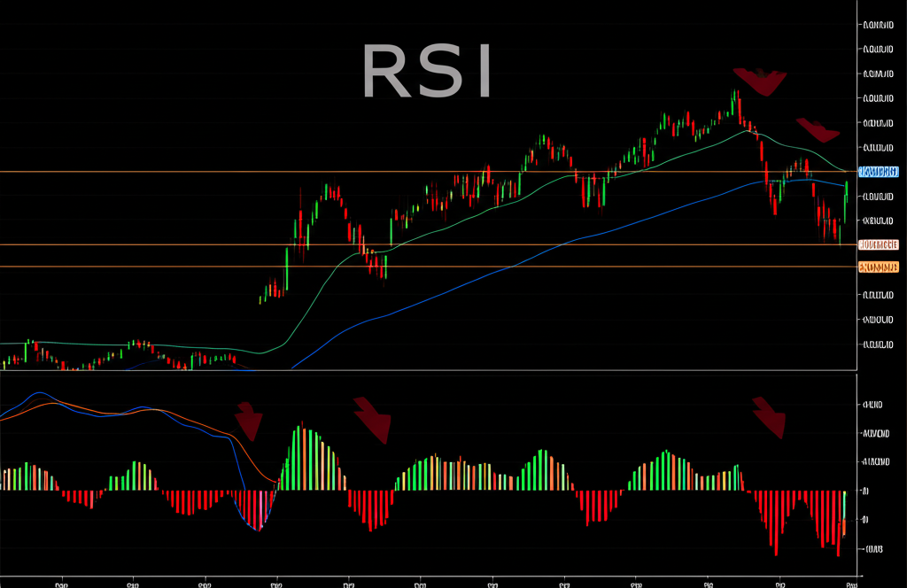
Task: Click the red-outlined price label on the right axis
Action: point(878,244)
